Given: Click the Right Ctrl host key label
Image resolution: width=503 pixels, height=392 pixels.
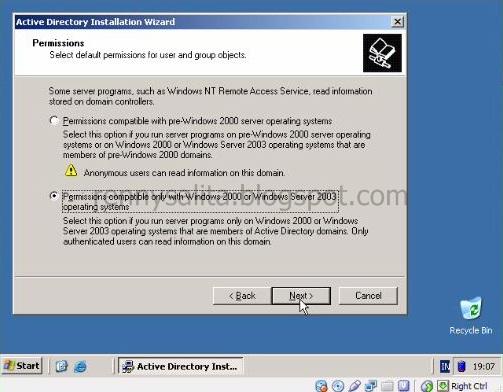Looking at the screenshot, I should (469, 386).
